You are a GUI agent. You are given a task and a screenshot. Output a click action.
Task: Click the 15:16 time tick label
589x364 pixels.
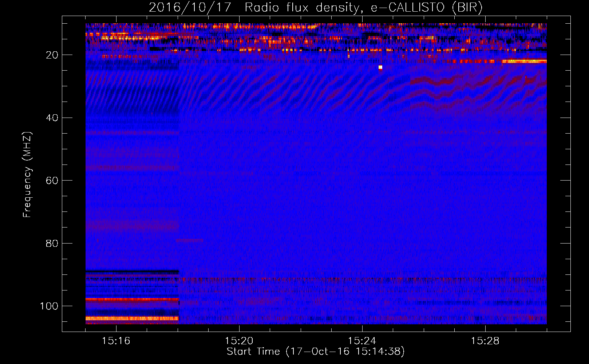tap(116, 341)
